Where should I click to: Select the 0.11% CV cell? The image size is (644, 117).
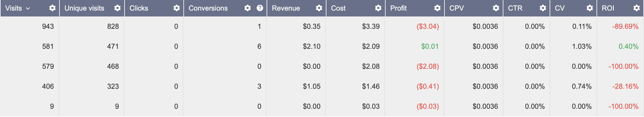tap(582, 26)
